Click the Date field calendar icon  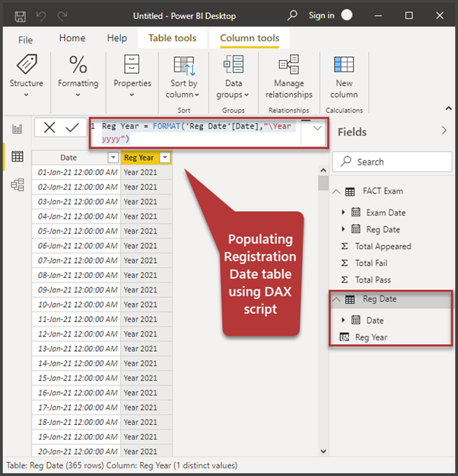click(x=356, y=320)
